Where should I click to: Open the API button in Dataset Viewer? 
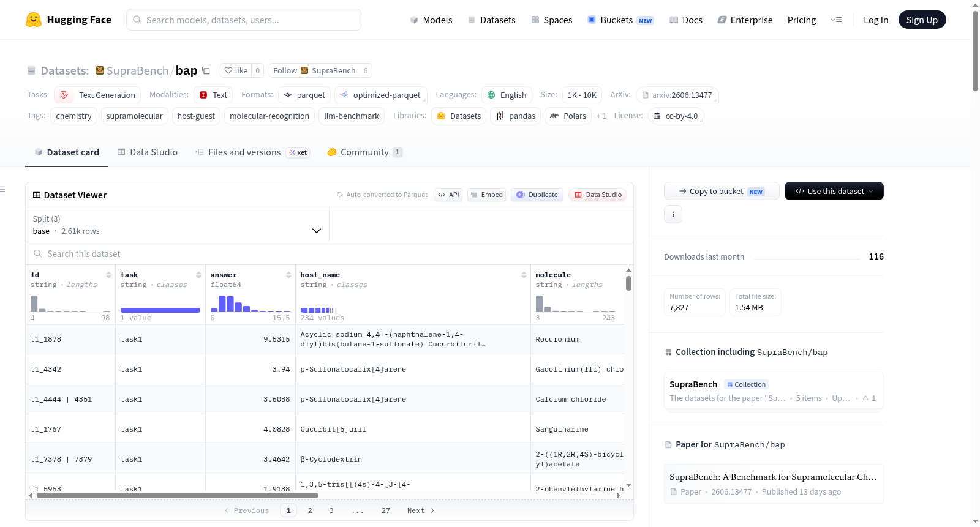tap(448, 195)
